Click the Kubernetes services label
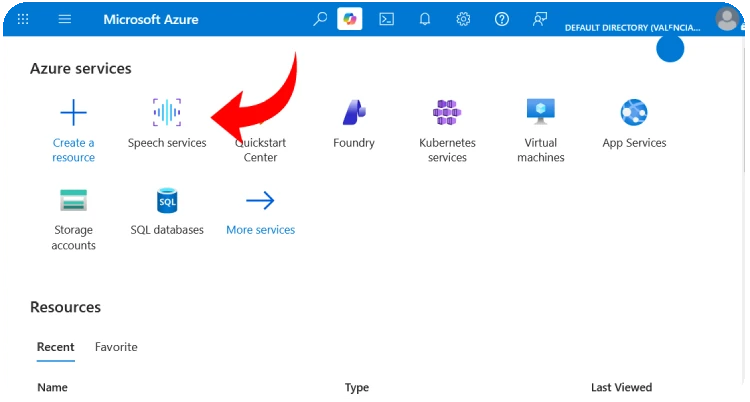 447,150
